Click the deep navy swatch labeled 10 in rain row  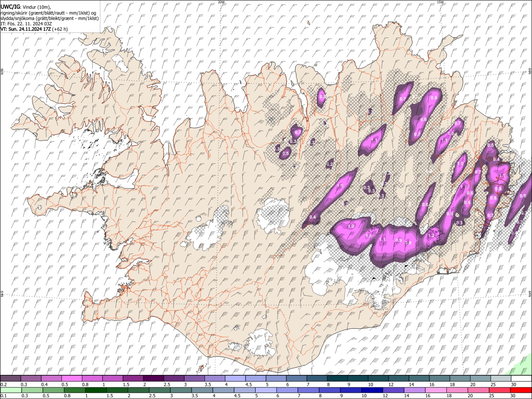point(372,390)
